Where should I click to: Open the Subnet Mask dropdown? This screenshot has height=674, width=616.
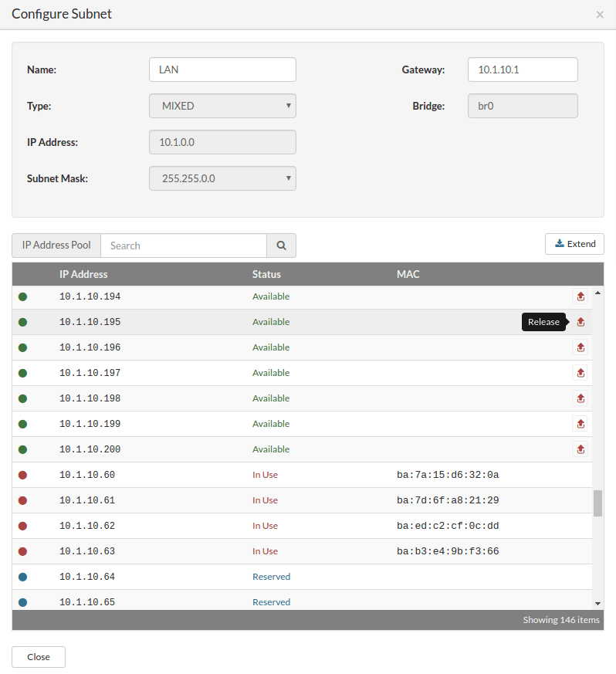pyautogui.click(x=222, y=178)
